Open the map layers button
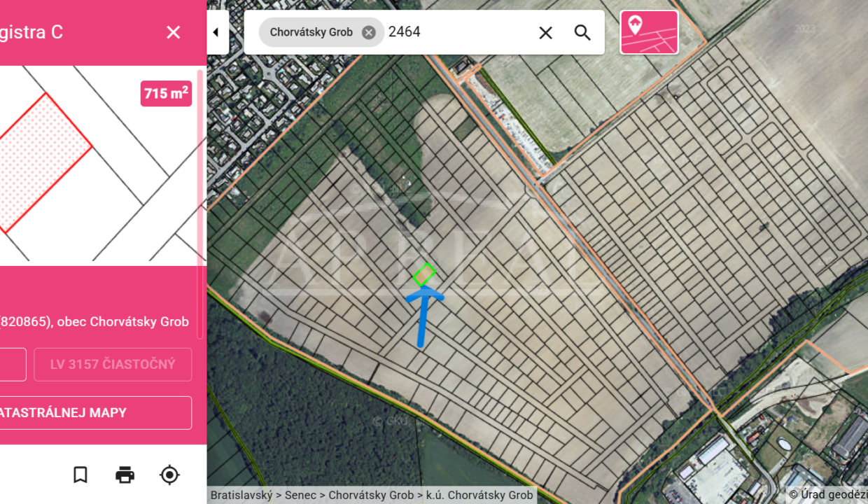This screenshot has height=504, width=868. 649,32
